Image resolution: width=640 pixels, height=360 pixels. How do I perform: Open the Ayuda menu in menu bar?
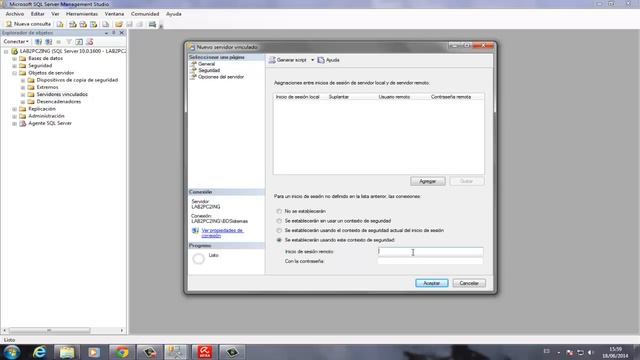pyautogui.click(x=173, y=14)
